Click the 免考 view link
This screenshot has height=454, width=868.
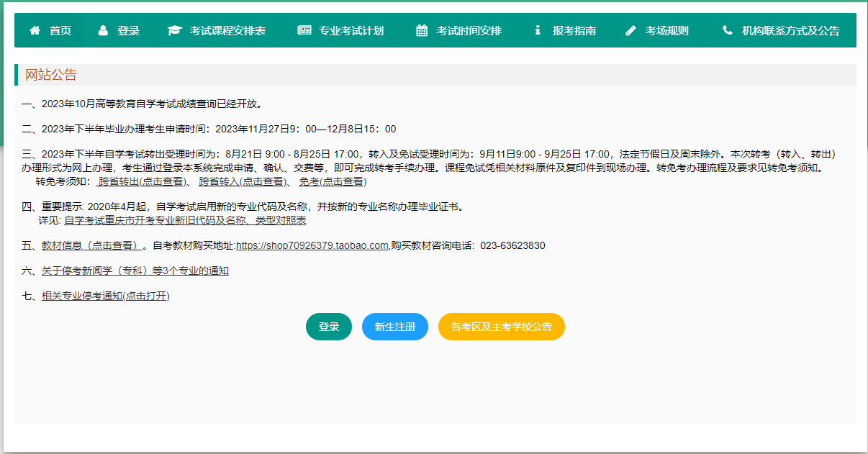(334, 181)
